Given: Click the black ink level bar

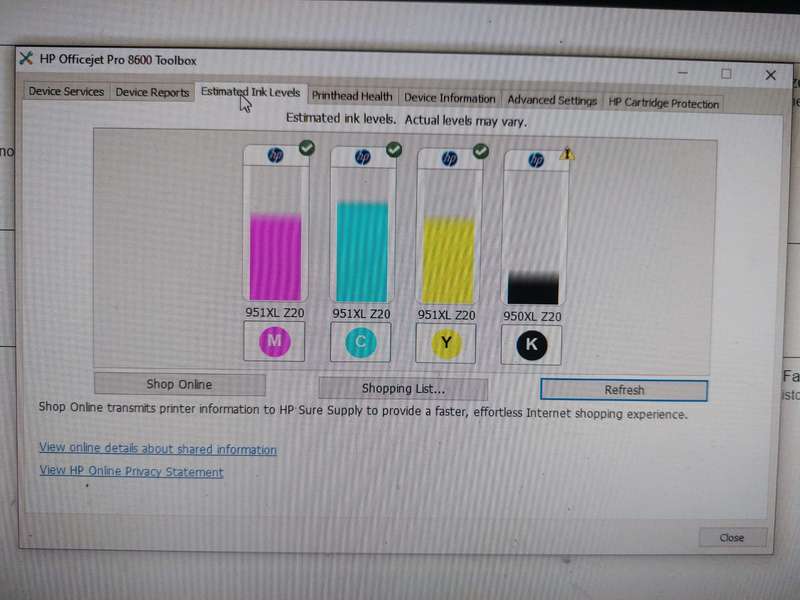Looking at the screenshot, I should click(x=533, y=288).
